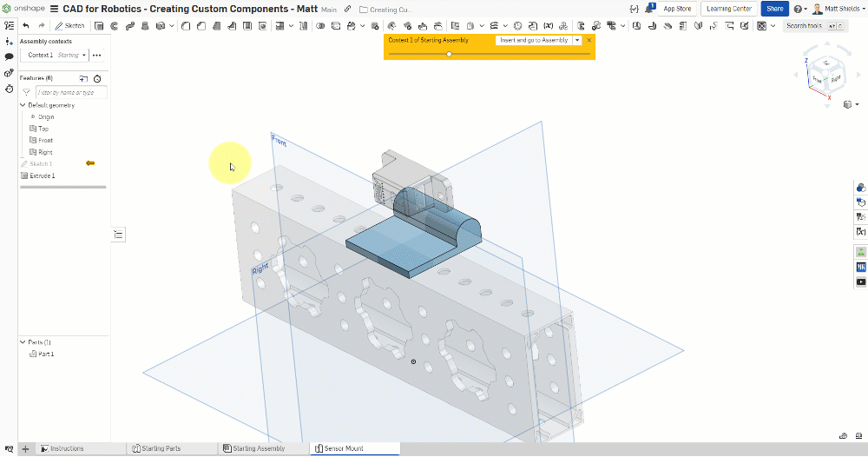This screenshot has width=868, height=457.
Task: Open the comments panel icon
Action: pyautogui.click(x=9, y=56)
